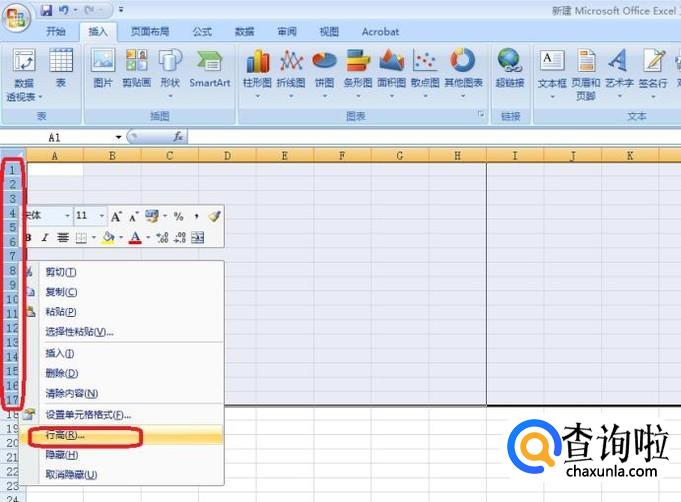
Task: Click merge and center in mini toolbar
Action: pyautogui.click(x=198, y=237)
